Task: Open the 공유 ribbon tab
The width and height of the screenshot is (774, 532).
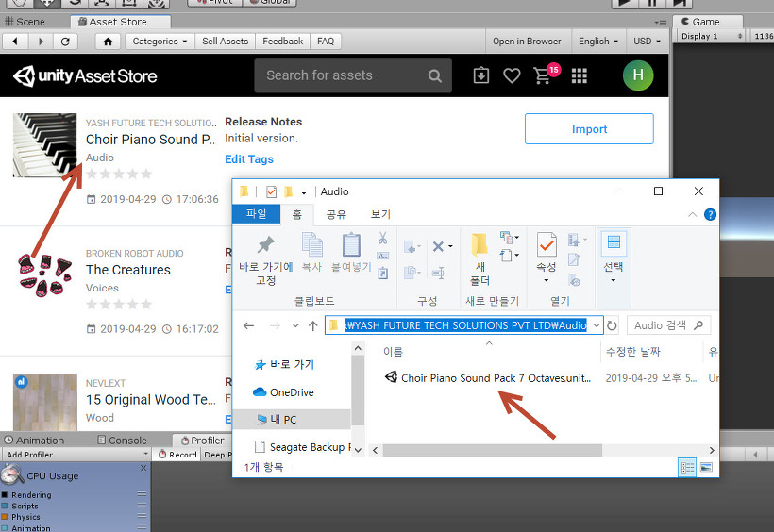Action: pyautogui.click(x=336, y=214)
